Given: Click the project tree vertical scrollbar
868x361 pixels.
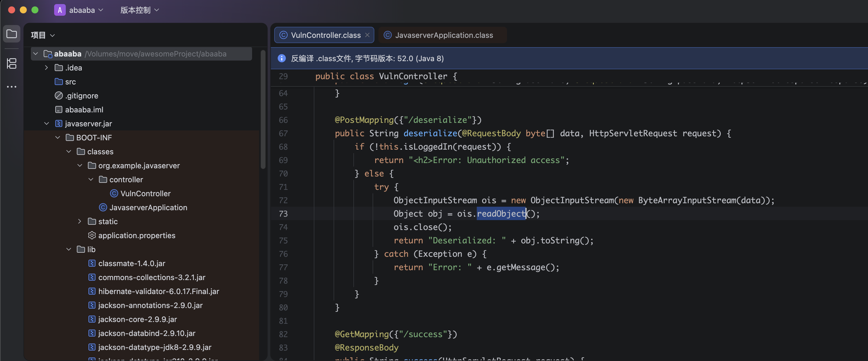Looking at the screenshot, I should click(263, 109).
